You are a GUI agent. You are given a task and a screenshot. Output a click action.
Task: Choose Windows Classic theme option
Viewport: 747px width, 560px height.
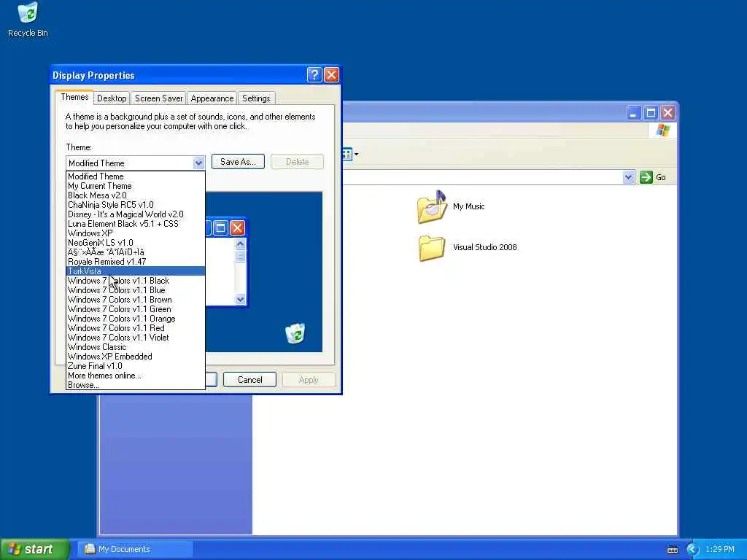click(135, 347)
